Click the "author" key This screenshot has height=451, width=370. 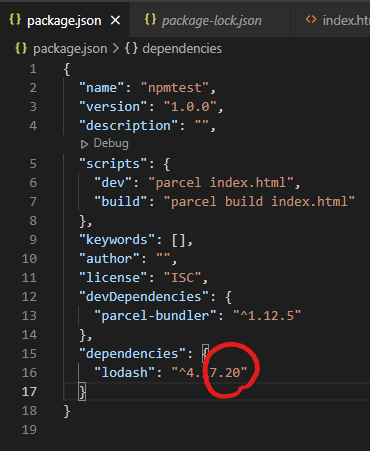[109, 259]
